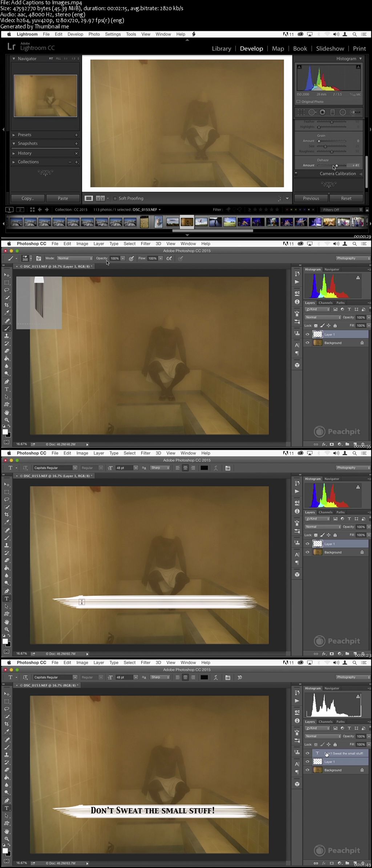The height and width of the screenshot is (868, 372).
Task: Select the Lasso tool in 00:00:55 frame
Action: click(x=7, y=290)
